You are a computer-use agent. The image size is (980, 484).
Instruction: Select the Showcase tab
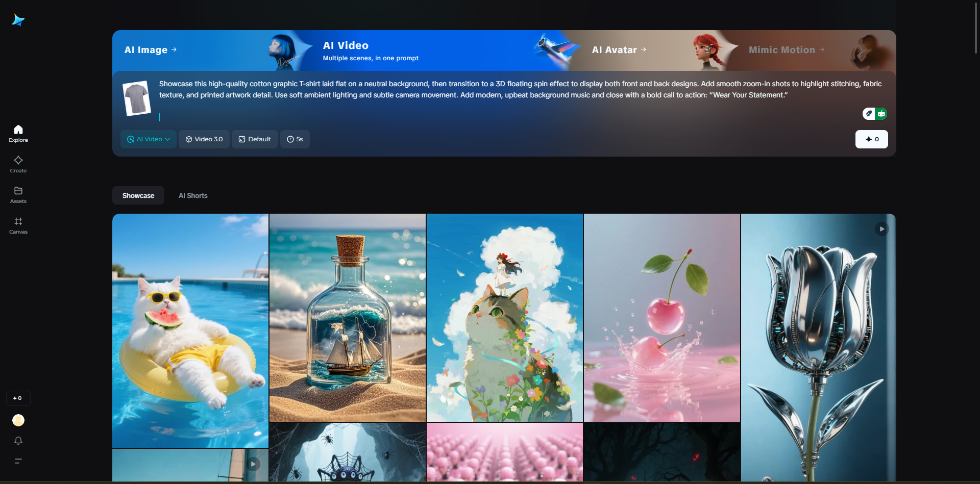pos(138,195)
